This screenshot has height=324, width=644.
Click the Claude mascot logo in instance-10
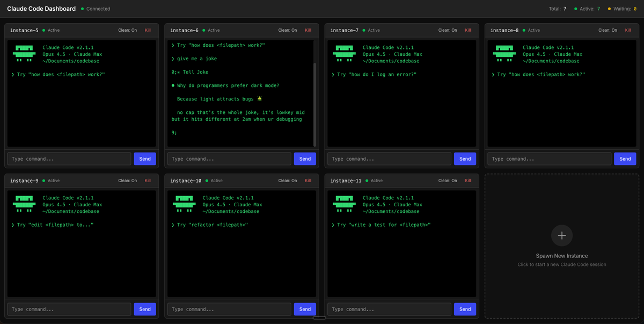tap(184, 205)
